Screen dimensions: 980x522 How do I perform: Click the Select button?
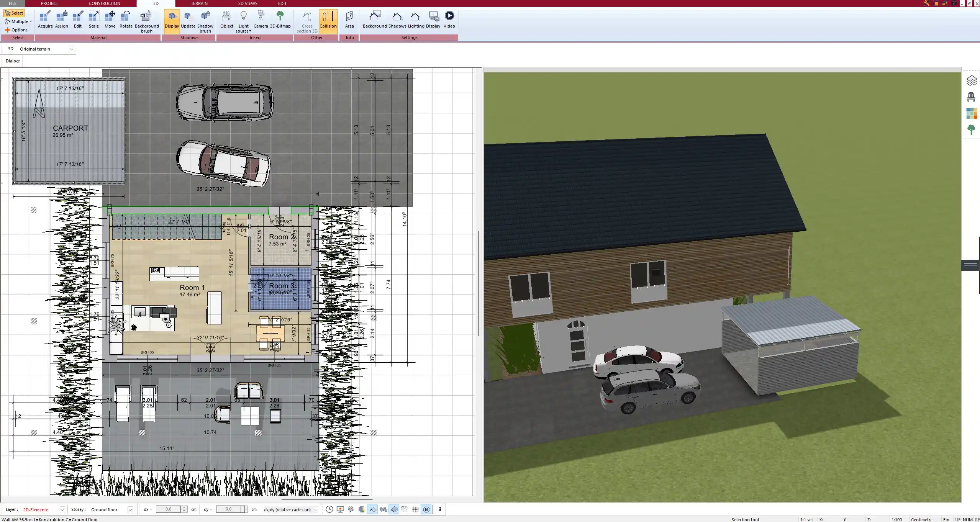[x=14, y=13]
